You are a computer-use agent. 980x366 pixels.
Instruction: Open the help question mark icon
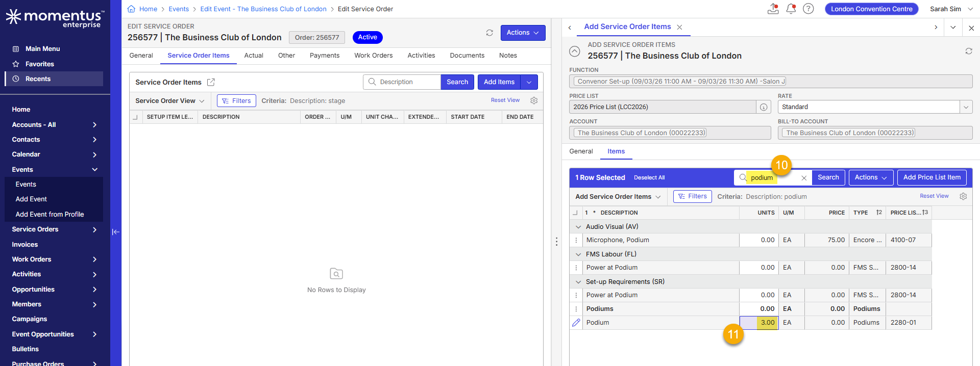[x=808, y=9]
